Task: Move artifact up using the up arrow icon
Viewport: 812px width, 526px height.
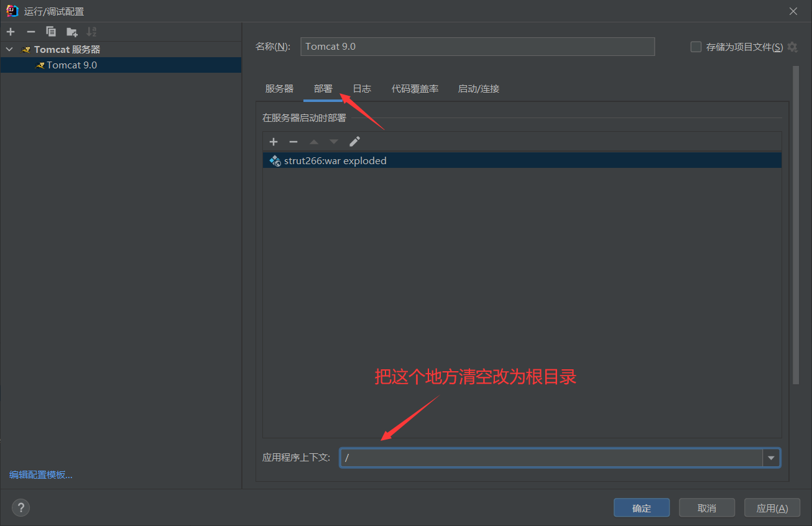Action: [314, 142]
